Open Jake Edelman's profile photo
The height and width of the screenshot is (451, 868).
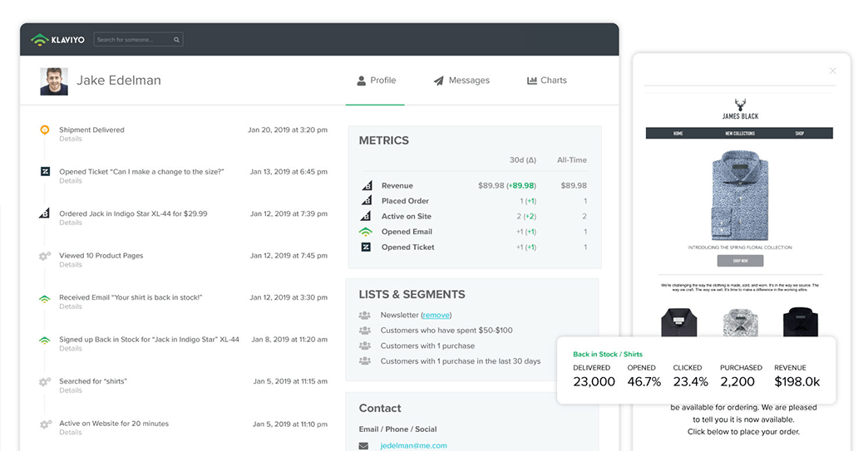coord(54,81)
